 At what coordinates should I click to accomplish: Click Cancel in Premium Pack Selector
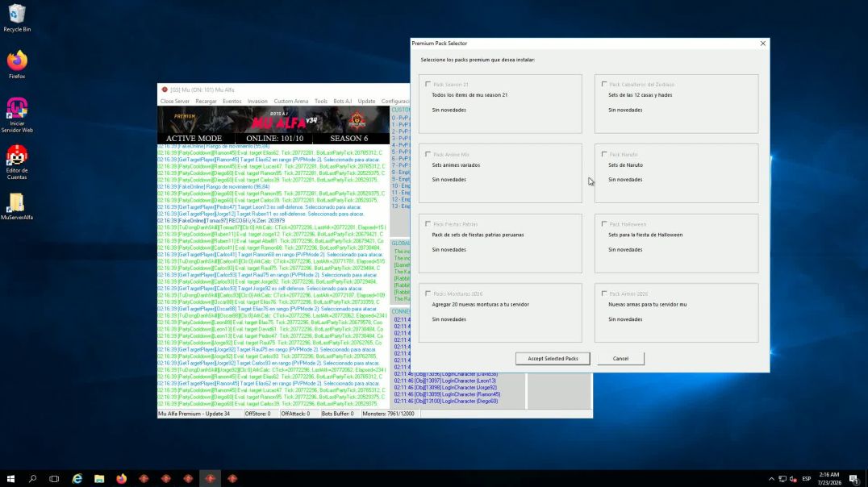pyautogui.click(x=620, y=359)
